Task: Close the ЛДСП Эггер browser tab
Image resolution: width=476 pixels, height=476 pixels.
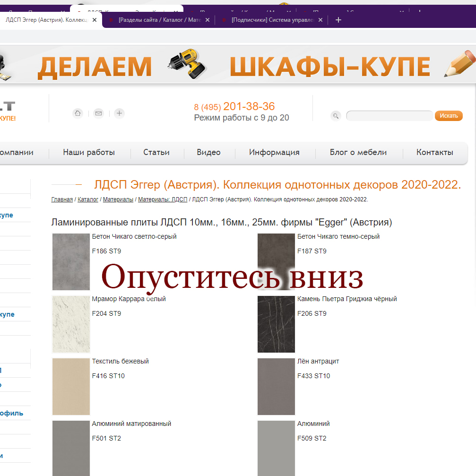Action: (95, 20)
